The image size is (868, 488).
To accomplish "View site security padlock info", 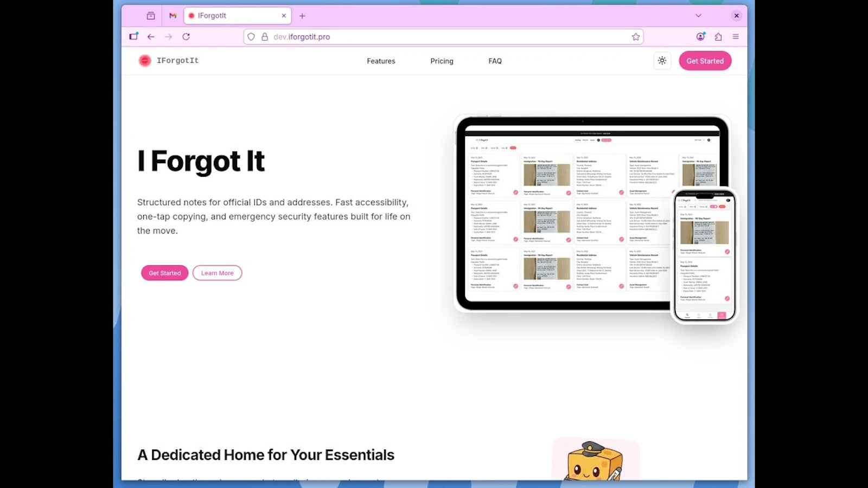I will (265, 37).
